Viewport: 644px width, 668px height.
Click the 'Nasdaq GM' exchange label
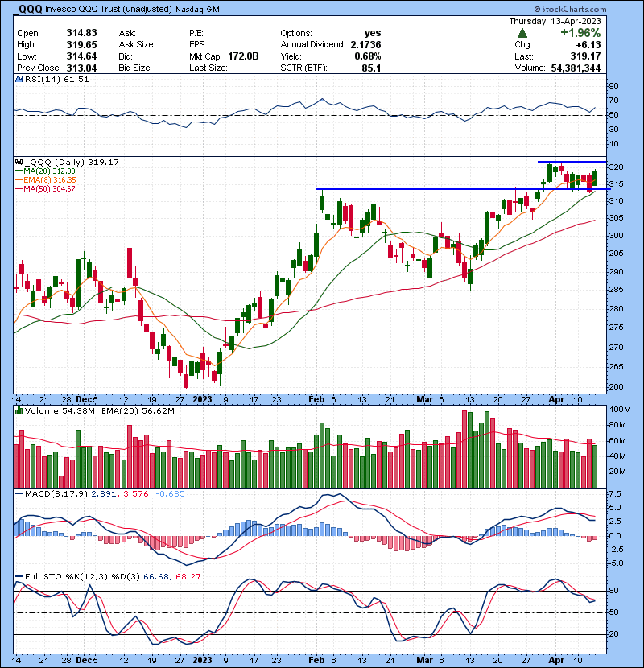197,10
